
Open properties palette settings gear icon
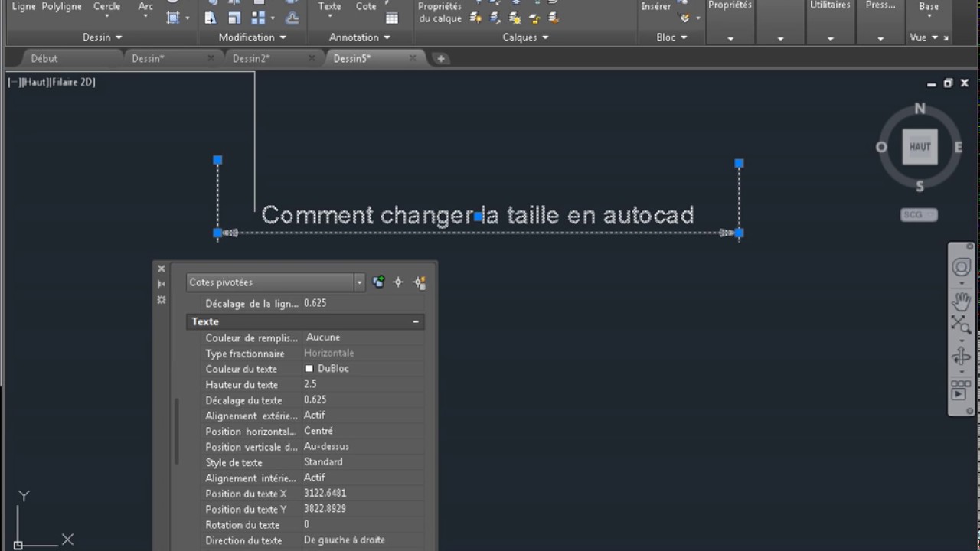pyautogui.click(x=162, y=300)
